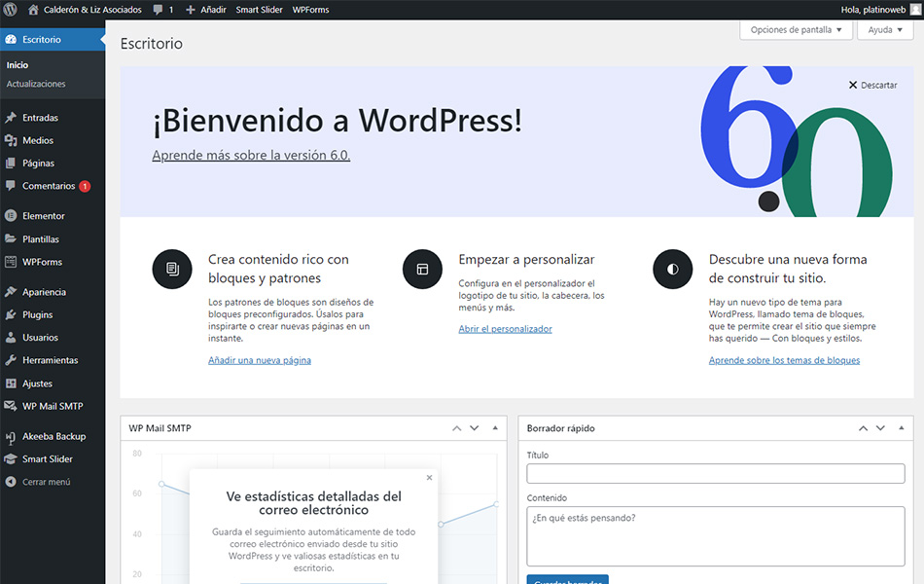
Task: Dismiss welcome panel with Descartar
Action: click(872, 85)
